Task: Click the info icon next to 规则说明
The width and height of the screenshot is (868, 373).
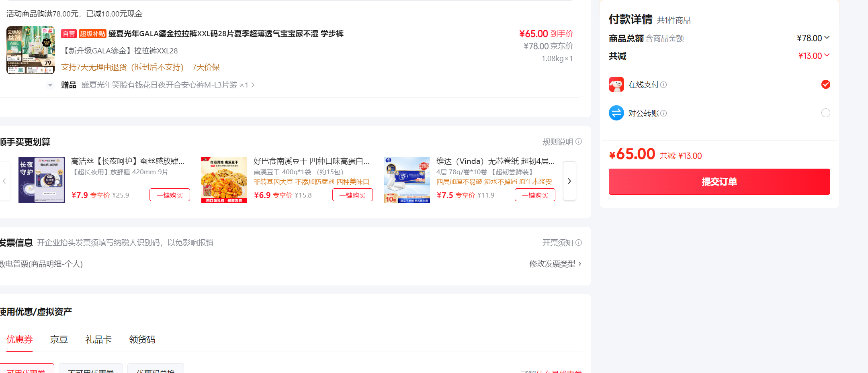Action: (x=579, y=141)
